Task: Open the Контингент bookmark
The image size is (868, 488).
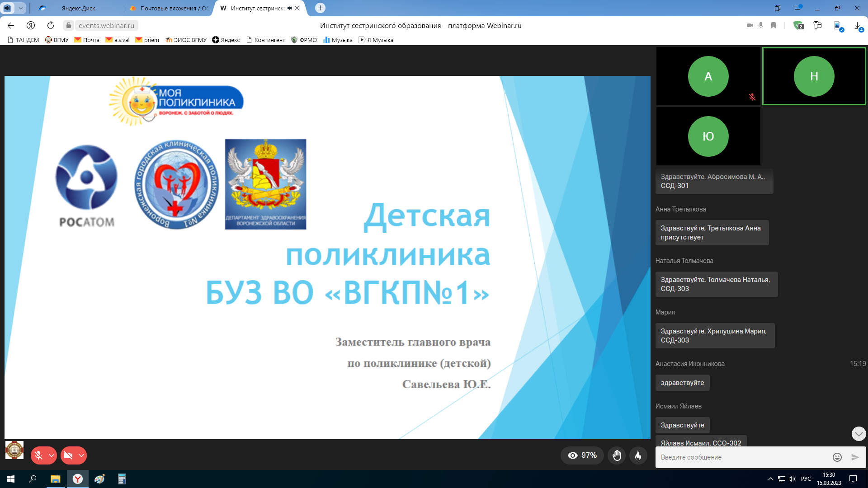Action: pos(265,40)
